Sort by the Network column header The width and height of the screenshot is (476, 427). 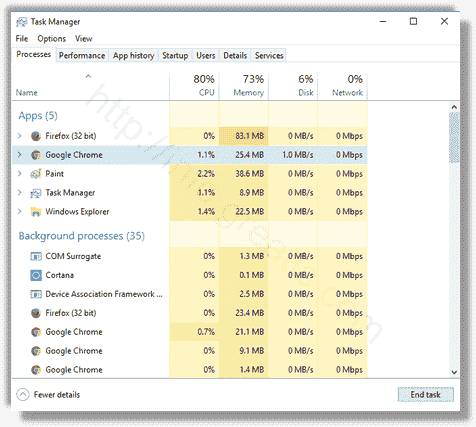[343, 86]
